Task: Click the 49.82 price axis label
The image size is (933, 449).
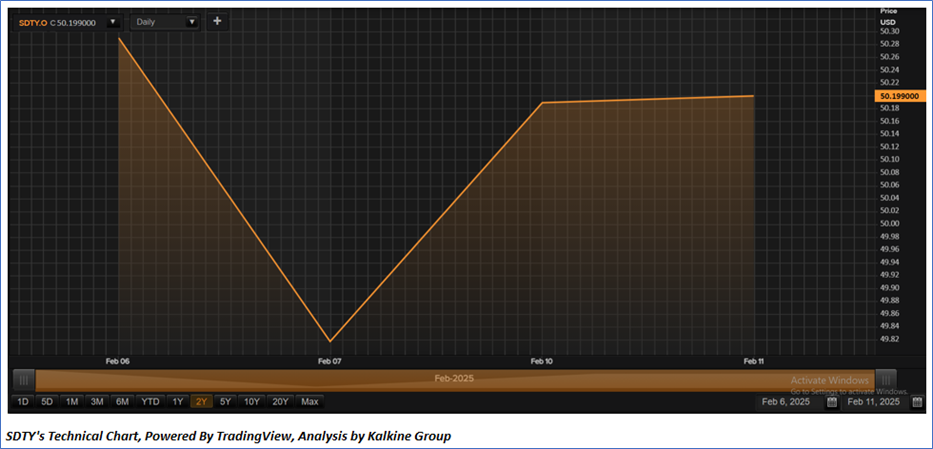Action: click(x=890, y=339)
